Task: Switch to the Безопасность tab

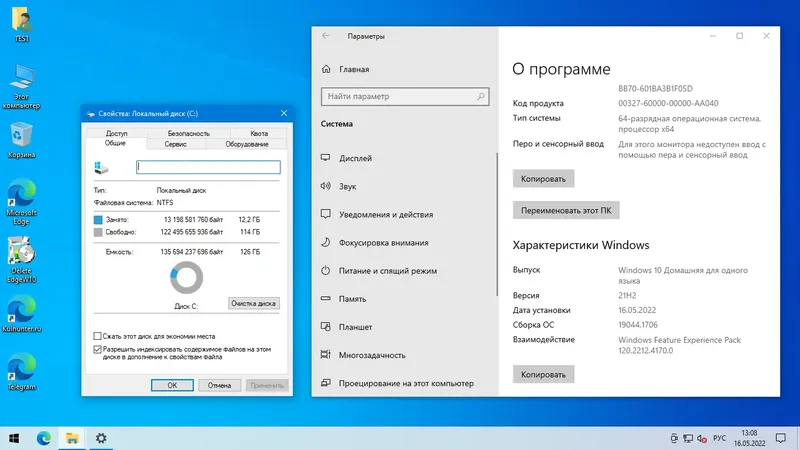Action: click(189, 133)
